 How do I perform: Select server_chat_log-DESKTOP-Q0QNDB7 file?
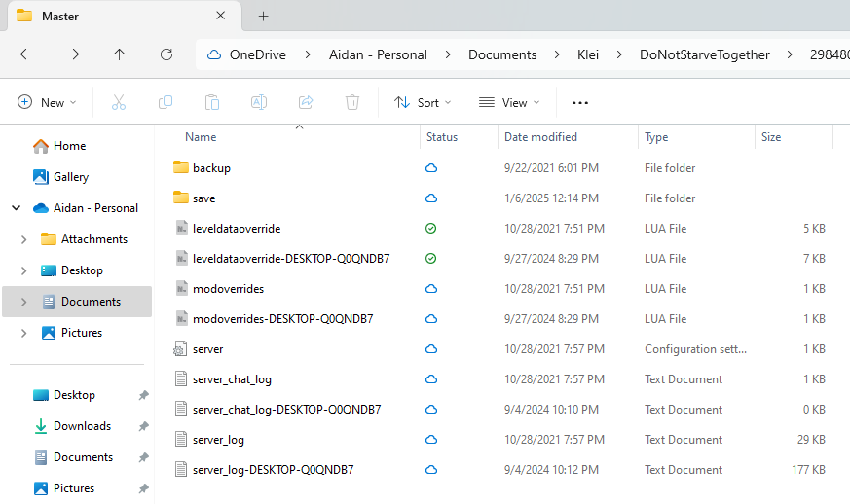pyautogui.click(x=286, y=410)
